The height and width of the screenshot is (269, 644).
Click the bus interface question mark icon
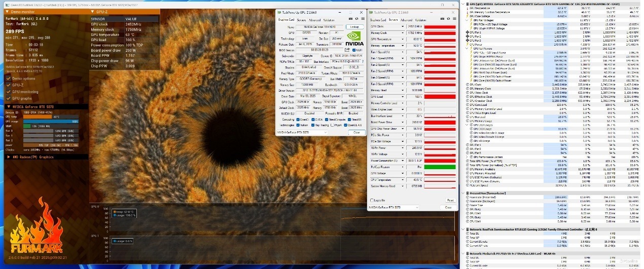point(362,61)
